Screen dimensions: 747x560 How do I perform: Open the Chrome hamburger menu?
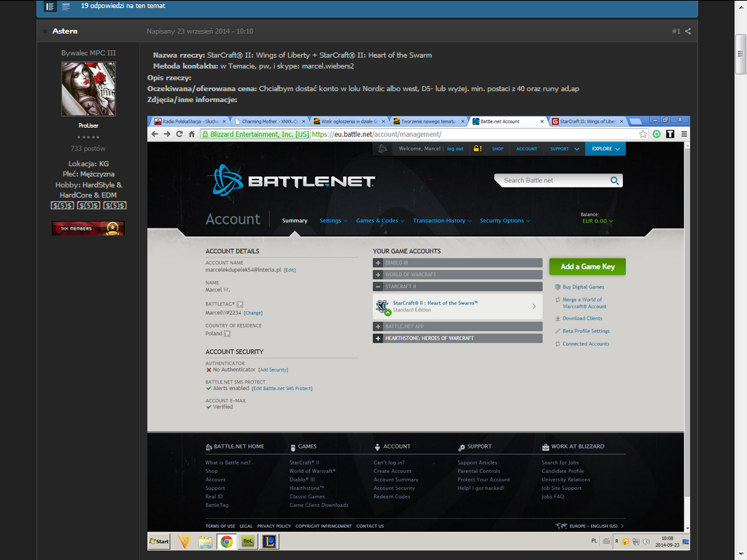click(684, 134)
